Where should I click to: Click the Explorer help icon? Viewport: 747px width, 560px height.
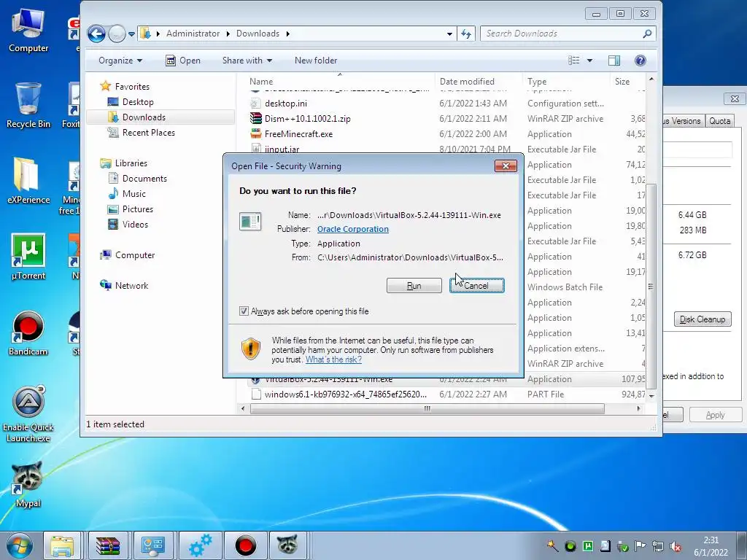(640, 61)
